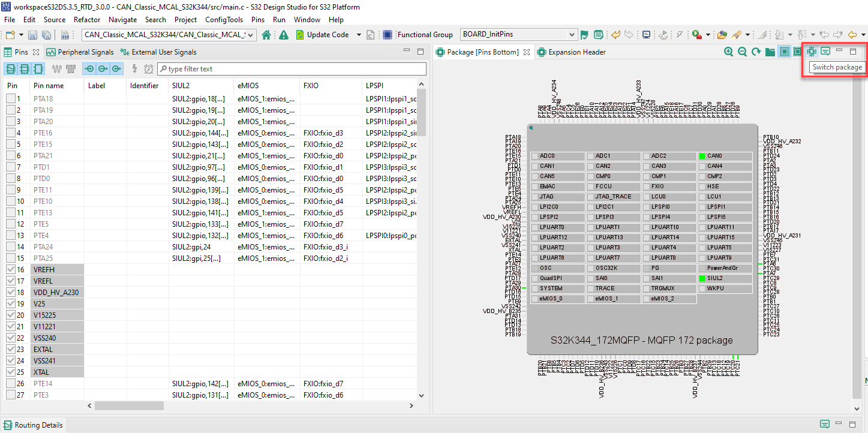Click the Update Code icon in toolbar
This screenshot has width=868, height=433.
click(x=300, y=34)
